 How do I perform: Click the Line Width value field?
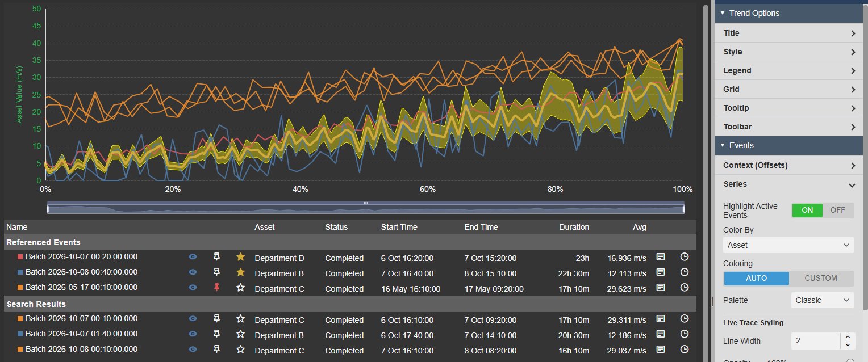click(x=816, y=341)
